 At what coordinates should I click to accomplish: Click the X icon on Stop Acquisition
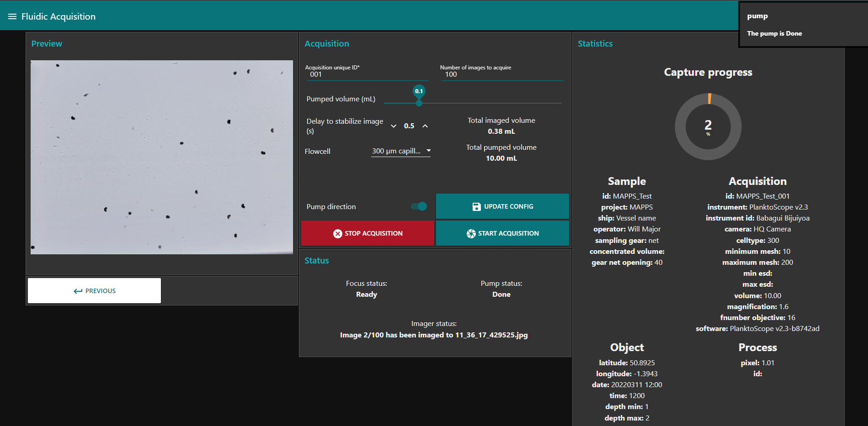(337, 234)
